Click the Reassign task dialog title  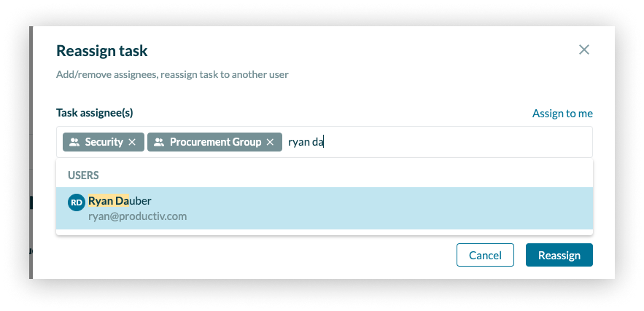pos(102,51)
